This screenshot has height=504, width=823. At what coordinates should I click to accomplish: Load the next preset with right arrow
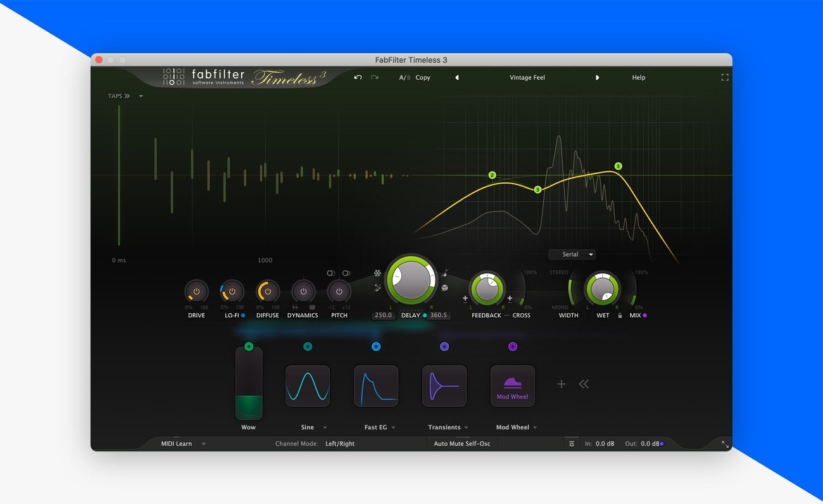coord(597,78)
